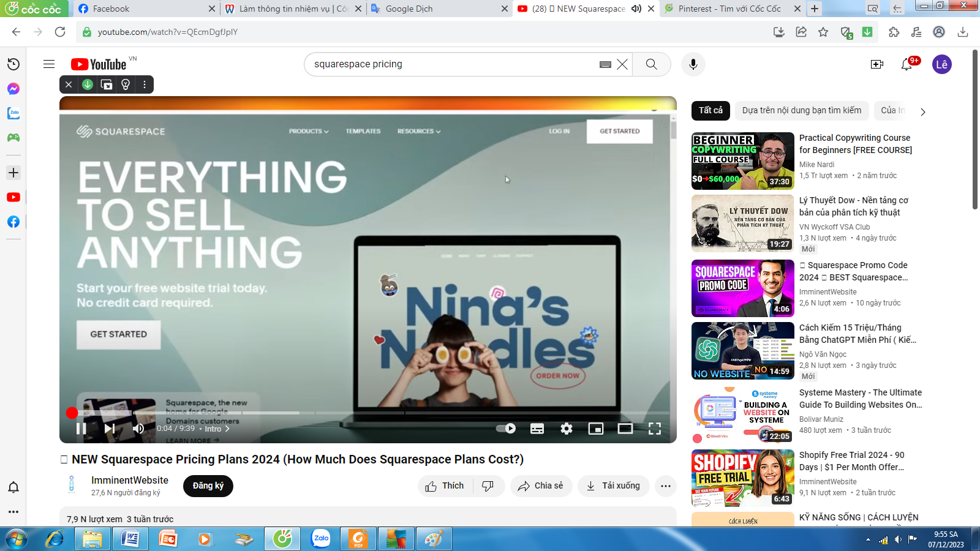Open Squarespace Promo Code 2024 video
The width and height of the screenshot is (980, 551).
tap(854, 271)
